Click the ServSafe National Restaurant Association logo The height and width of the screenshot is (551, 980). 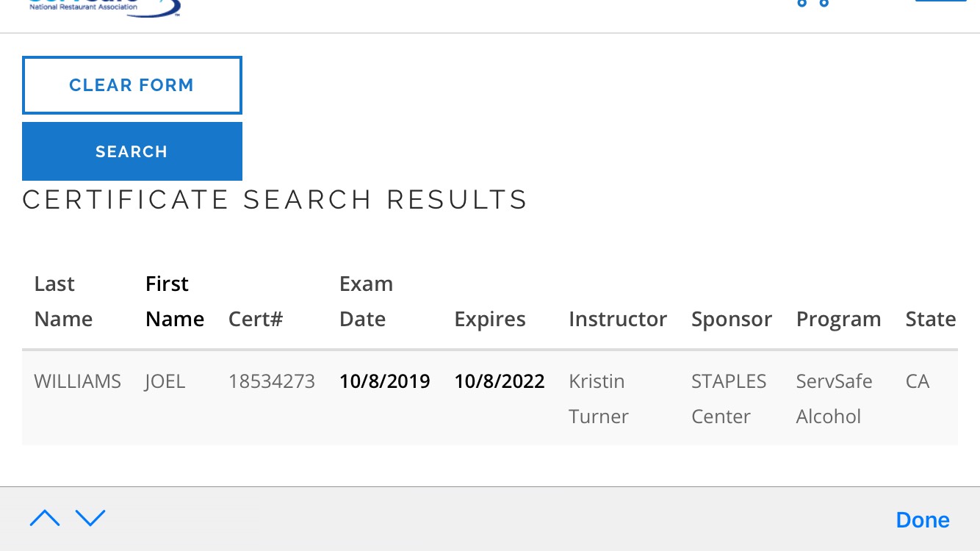pyautogui.click(x=103, y=7)
